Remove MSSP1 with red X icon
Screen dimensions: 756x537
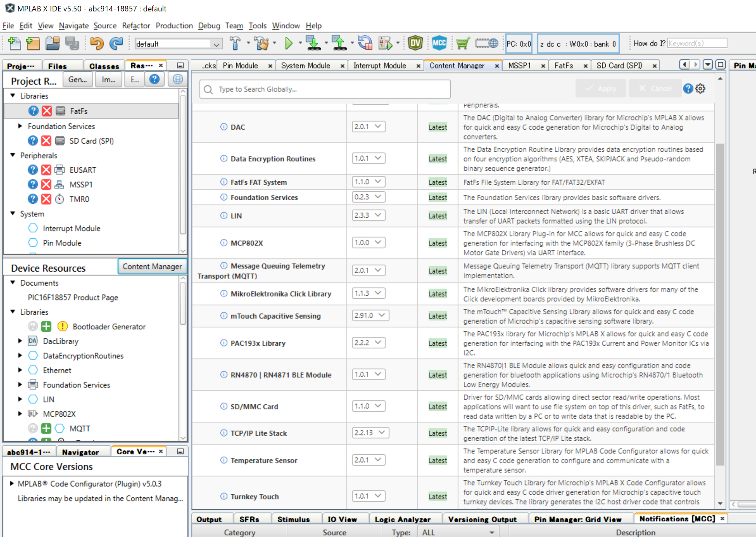click(x=46, y=185)
